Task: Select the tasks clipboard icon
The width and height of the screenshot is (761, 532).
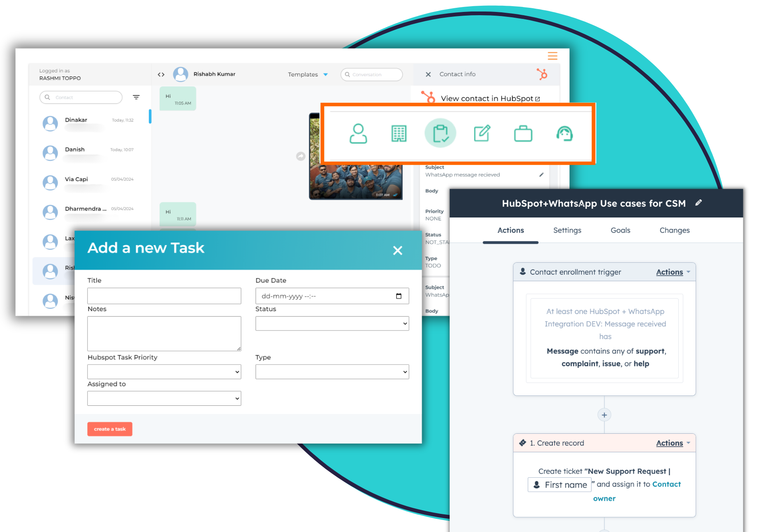Action: [x=440, y=134]
